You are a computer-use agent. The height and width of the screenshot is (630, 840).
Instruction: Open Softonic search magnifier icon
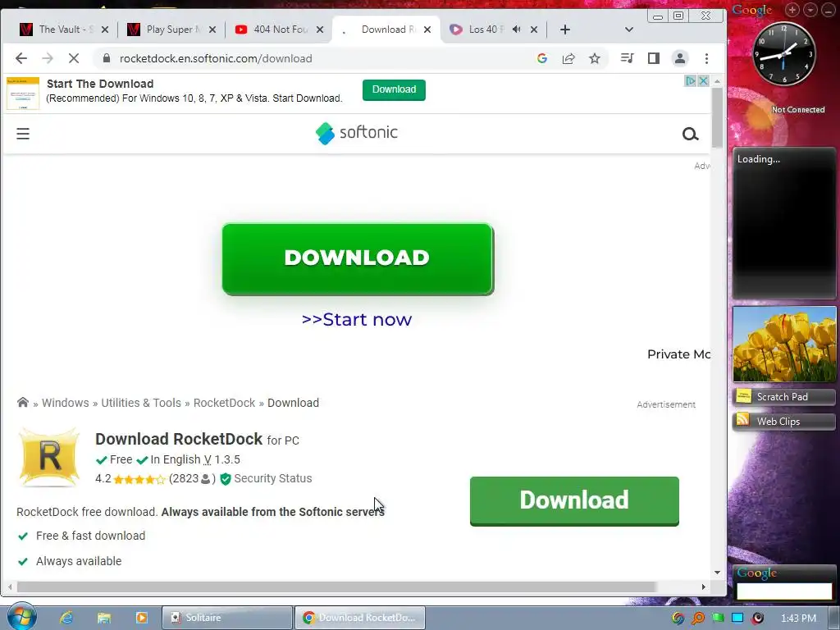[690, 134]
